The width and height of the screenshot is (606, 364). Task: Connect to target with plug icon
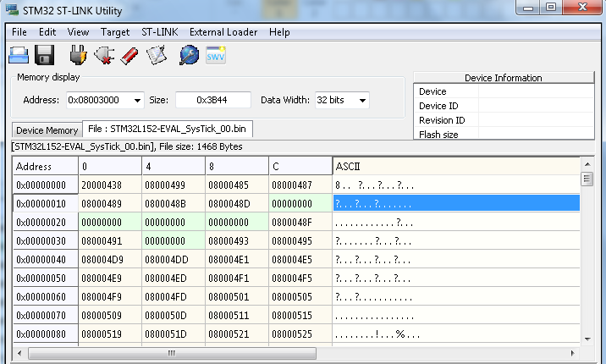[x=79, y=55]
